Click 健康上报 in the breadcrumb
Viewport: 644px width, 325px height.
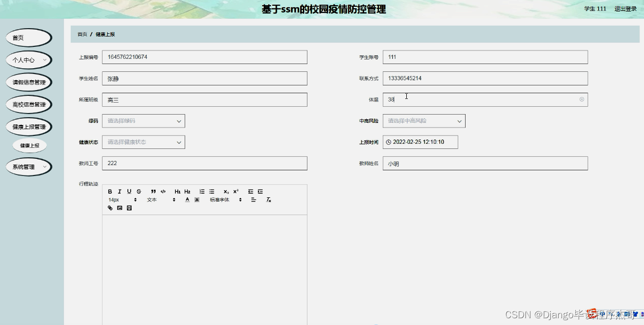tap(105, 34)
